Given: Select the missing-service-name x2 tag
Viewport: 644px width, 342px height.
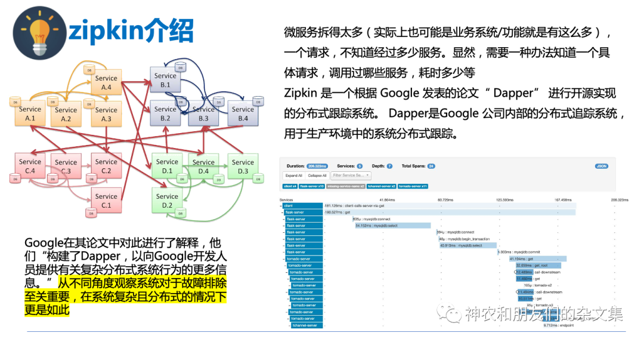Looking at the screenshot, I should 346,186.
